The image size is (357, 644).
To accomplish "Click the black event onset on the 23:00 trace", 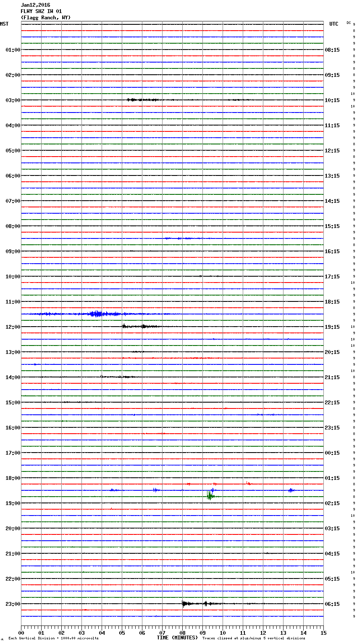I will 183,604.
